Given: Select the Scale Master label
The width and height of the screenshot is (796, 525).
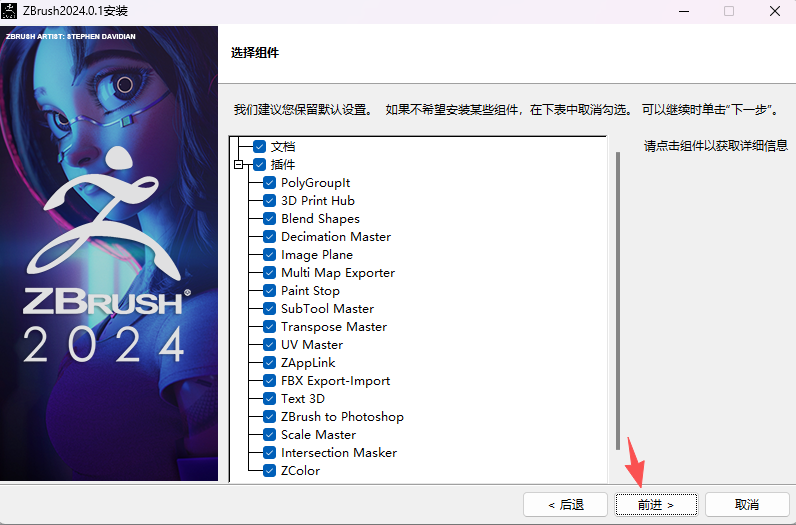Looking at the screenshot, I should pos(318,435).
